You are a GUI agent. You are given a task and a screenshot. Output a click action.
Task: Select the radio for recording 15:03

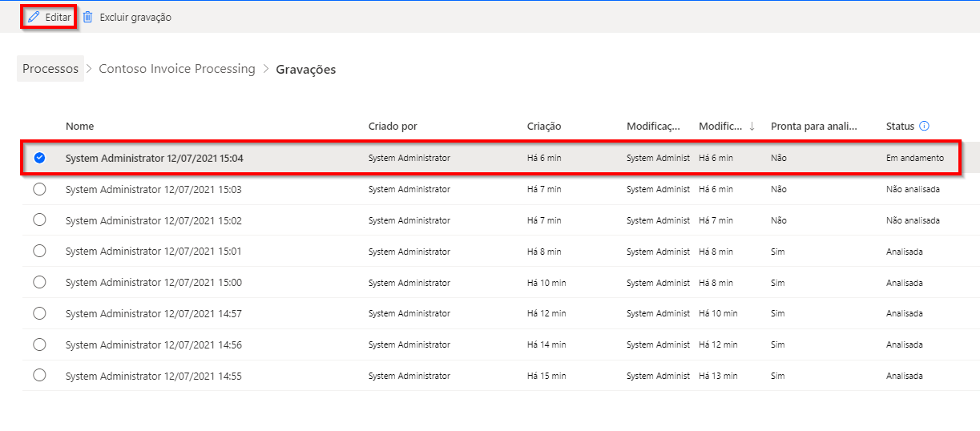point(39,189)
